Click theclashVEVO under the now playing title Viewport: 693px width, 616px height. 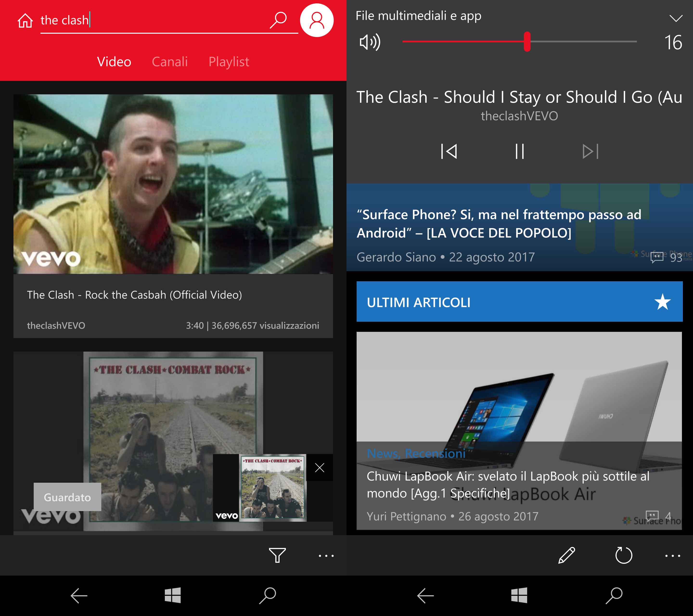tap(519, 116)
